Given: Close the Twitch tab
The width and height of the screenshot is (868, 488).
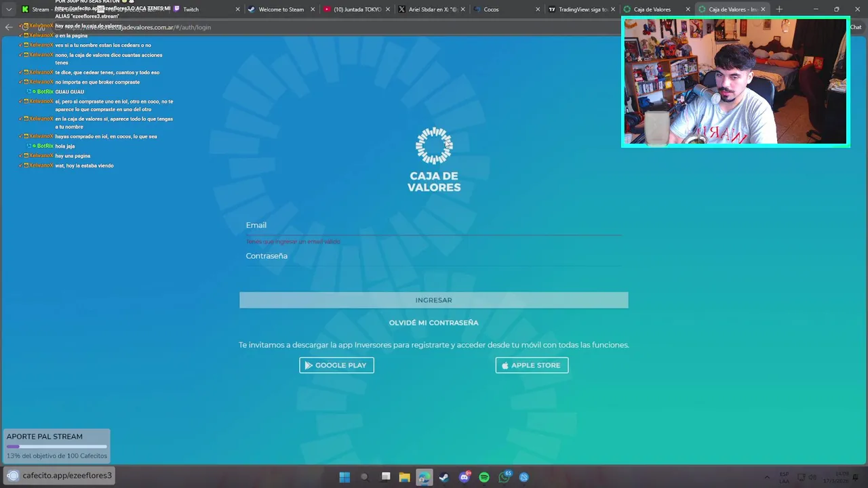Looking at the screenshot, I should pyautogui.click(x=237, y=9).
